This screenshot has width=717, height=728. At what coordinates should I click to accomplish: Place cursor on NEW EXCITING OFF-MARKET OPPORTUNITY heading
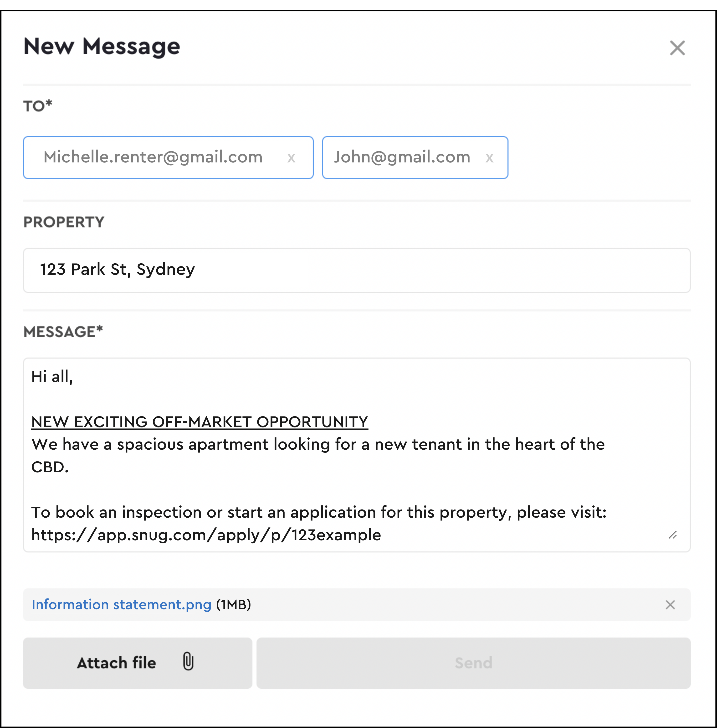tap(200, 422)
